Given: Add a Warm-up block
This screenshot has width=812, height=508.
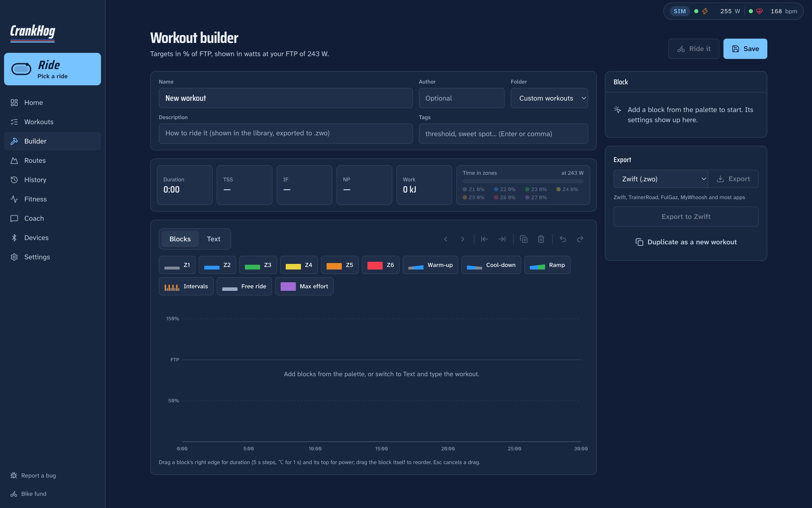Looking at the screenshot, I should click(x=431, y=265).
